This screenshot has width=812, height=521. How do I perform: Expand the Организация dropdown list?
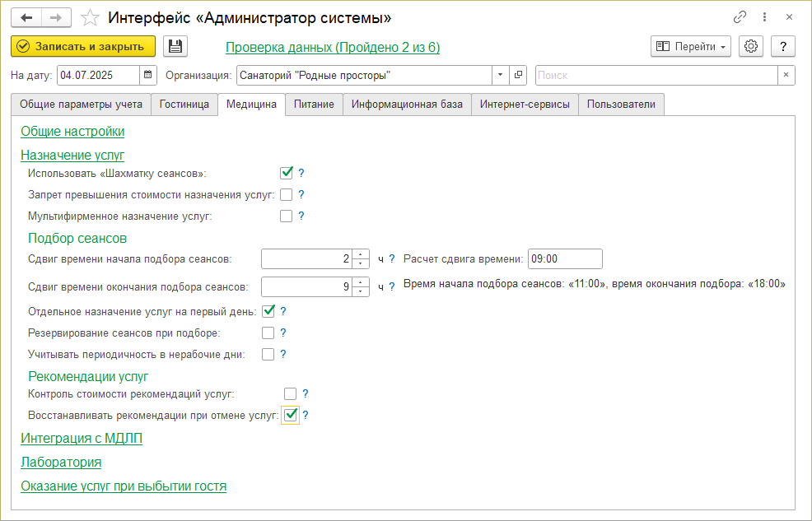502,75
